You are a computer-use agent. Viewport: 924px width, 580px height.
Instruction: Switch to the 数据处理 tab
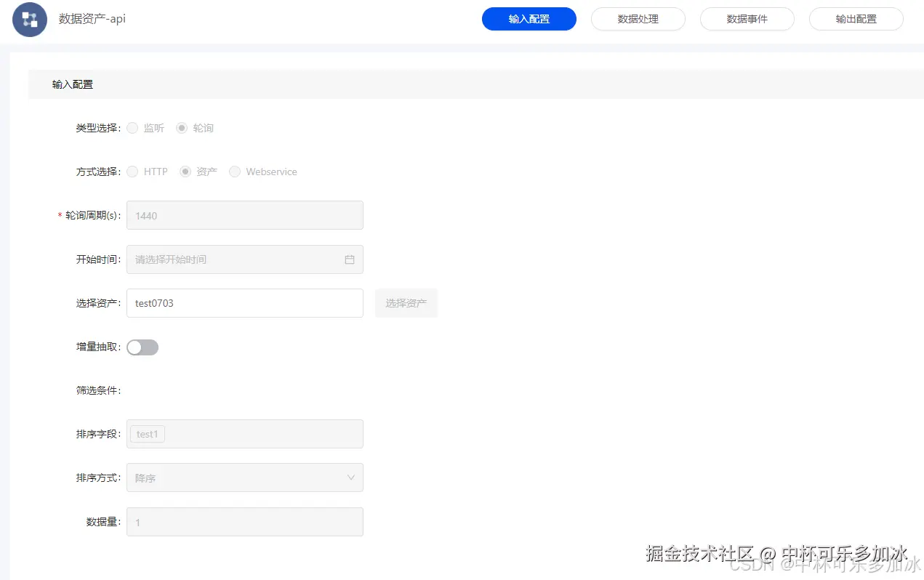[638, 19]
